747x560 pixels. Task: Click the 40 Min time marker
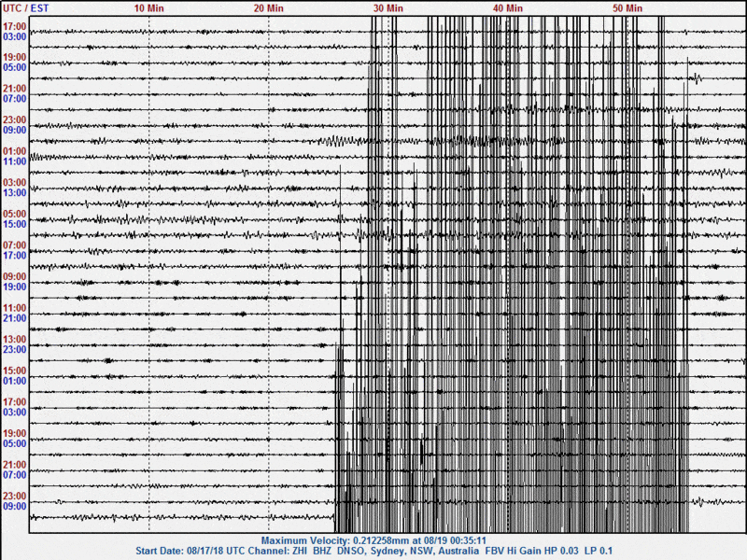507,8
